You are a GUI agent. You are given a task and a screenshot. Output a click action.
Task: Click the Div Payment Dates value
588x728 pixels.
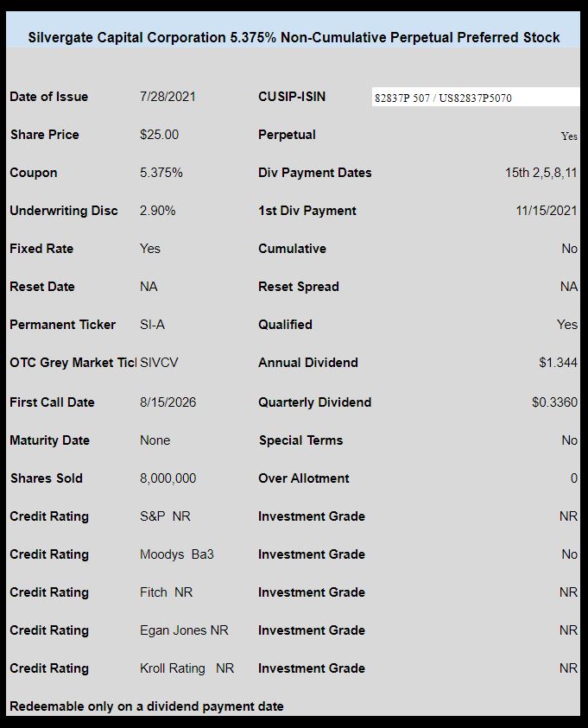coord(541,173)
